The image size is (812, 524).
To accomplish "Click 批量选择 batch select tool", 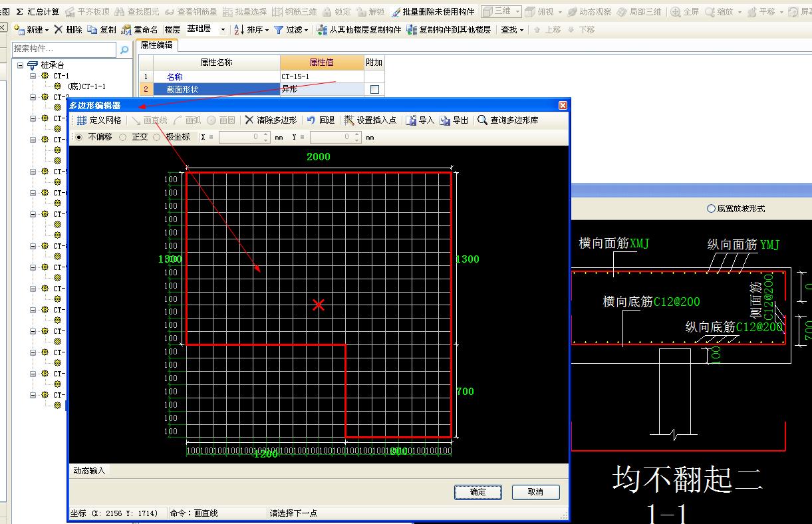I will tap(245, 12).
